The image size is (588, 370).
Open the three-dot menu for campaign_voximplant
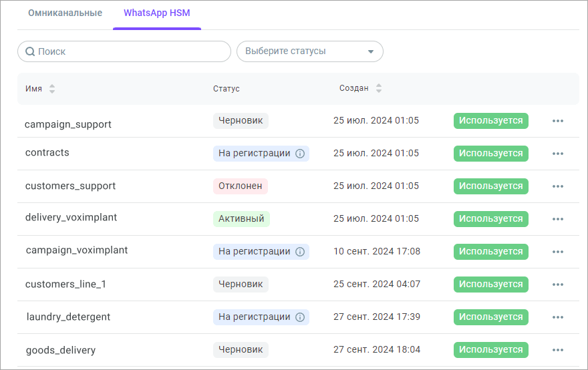pos(558,252)
